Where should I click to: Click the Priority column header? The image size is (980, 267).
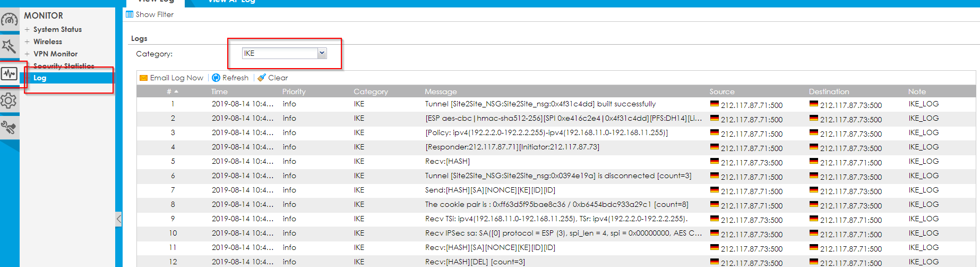pos(294,91)
